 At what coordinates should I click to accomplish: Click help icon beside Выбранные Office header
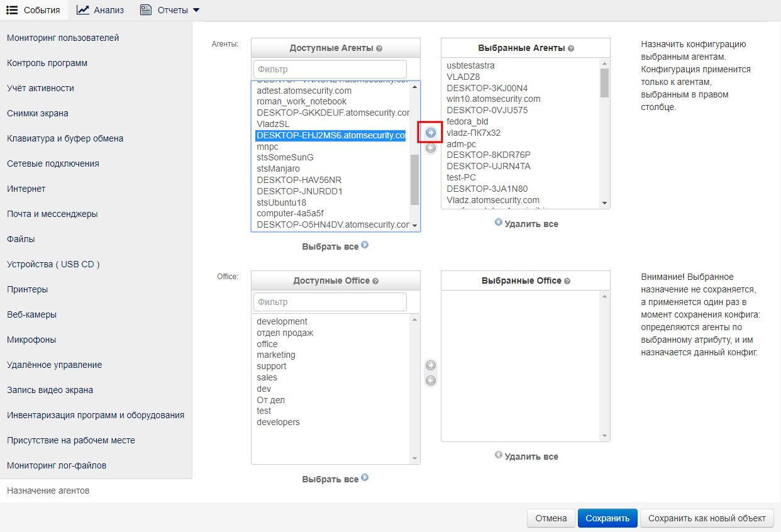click(567, 281)
